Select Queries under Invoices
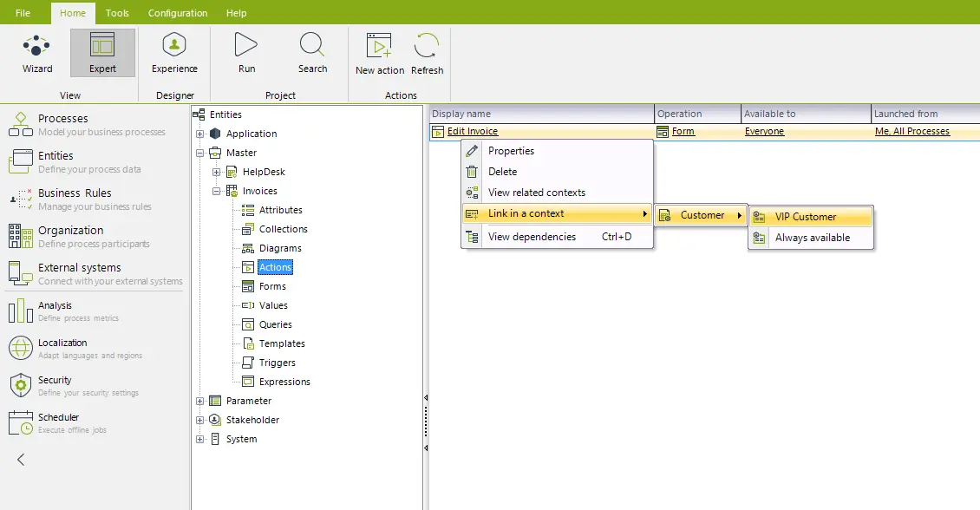This screenshot has width=980, height=510. click(x=276, y=324)
